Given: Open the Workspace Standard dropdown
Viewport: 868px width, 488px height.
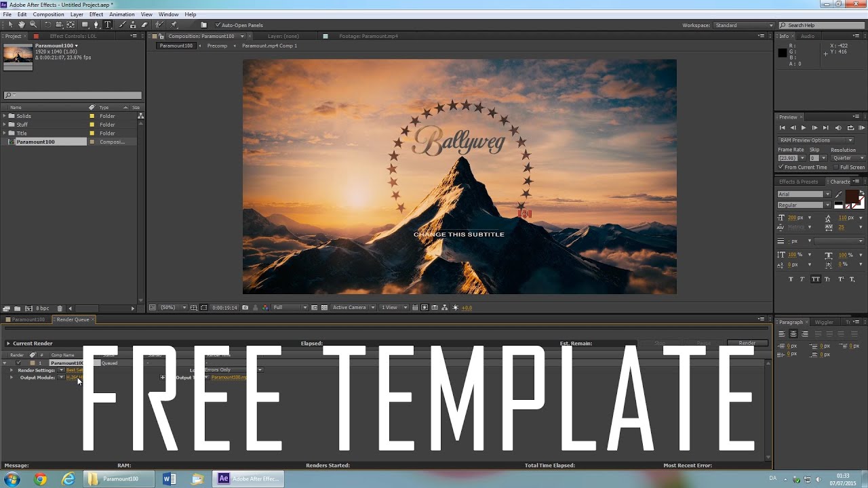Looking at the screenshot, I should pyautogui.click(x=744, y=25).
